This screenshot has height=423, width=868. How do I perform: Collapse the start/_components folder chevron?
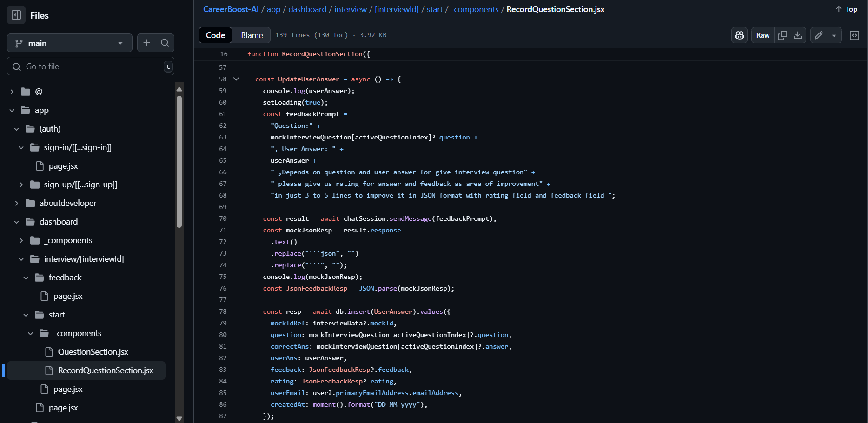pyautogui.click(x=31, y=333)
